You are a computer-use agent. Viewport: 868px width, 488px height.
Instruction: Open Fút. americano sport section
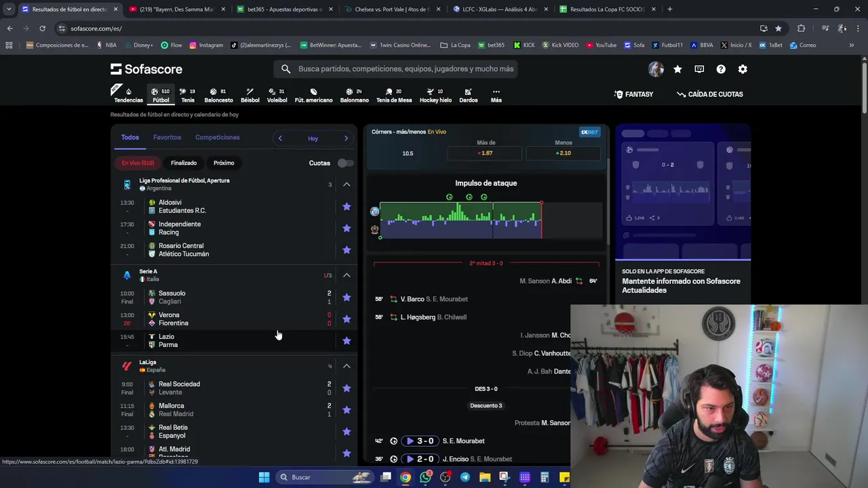click(313, 95)
